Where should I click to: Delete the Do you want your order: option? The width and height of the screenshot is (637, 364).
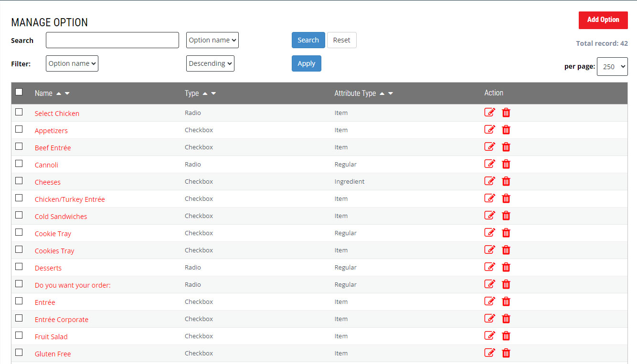506,284
